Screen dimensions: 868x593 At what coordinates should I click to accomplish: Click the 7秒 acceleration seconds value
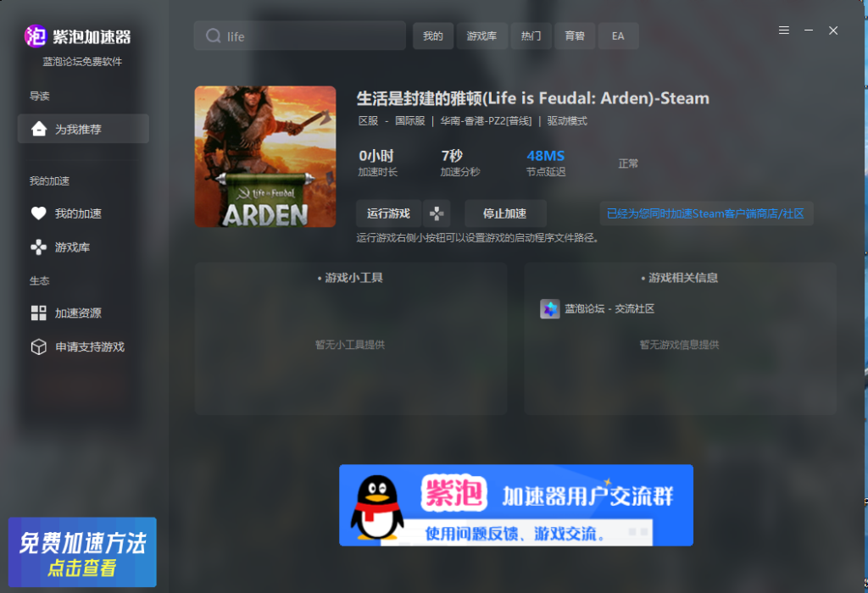[x=452, y=156]
